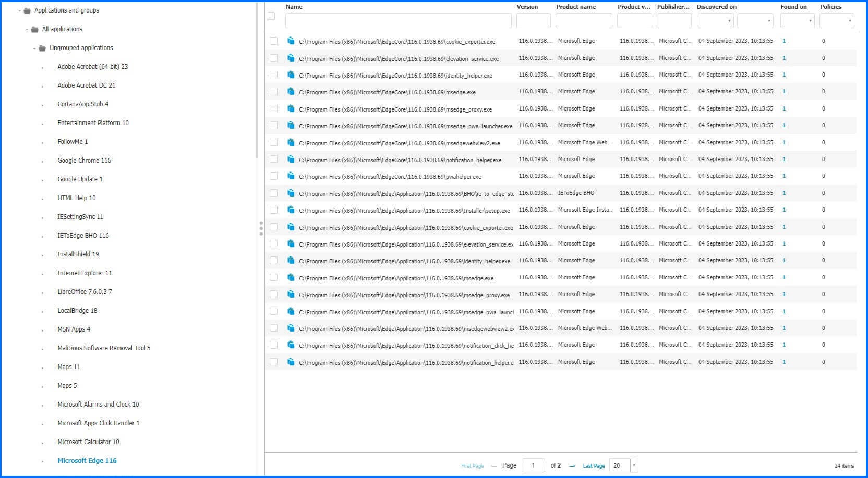Click the file icon for cookie_exporter.exe in EdgeCore
This screenshot has height=478, width=868.
tap(291, 41)
